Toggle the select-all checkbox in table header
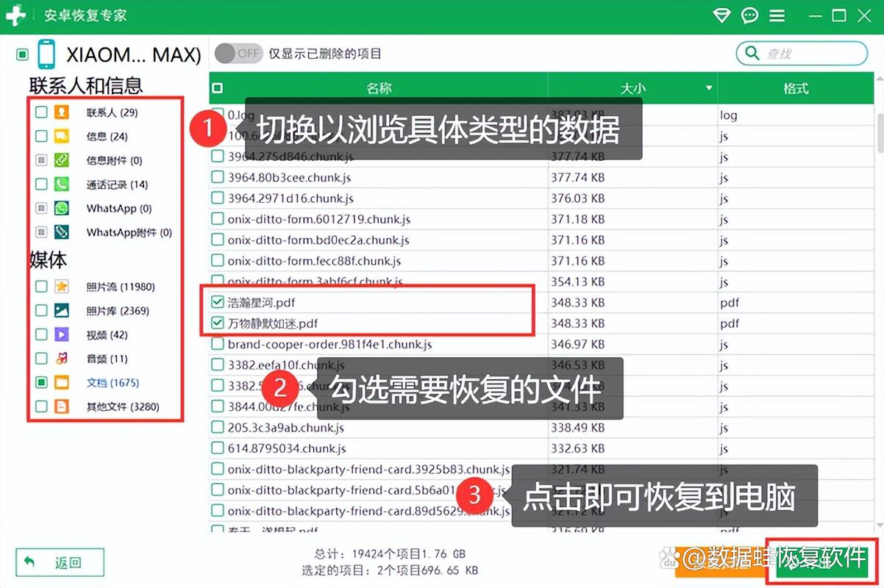Viewport: 884px width, 588px height. pyautogui.click(x=217, y=87)
